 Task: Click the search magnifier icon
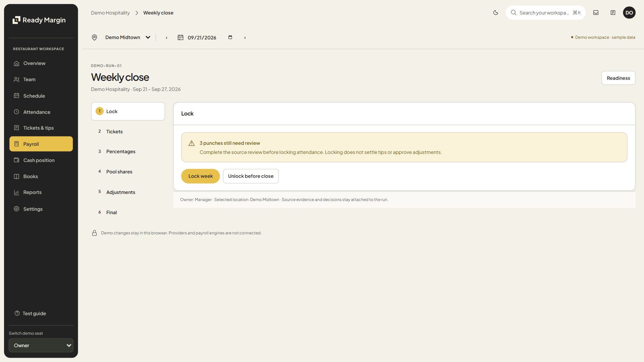[514, 13]
